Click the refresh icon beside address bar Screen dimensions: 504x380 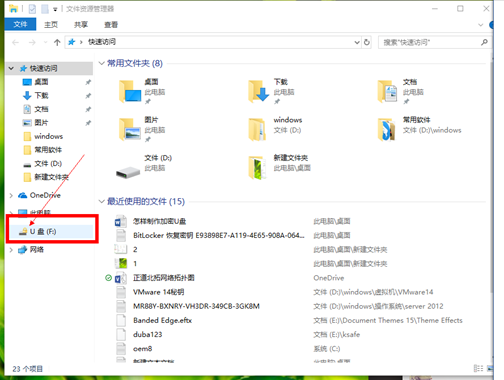click(x=367, y=42)
